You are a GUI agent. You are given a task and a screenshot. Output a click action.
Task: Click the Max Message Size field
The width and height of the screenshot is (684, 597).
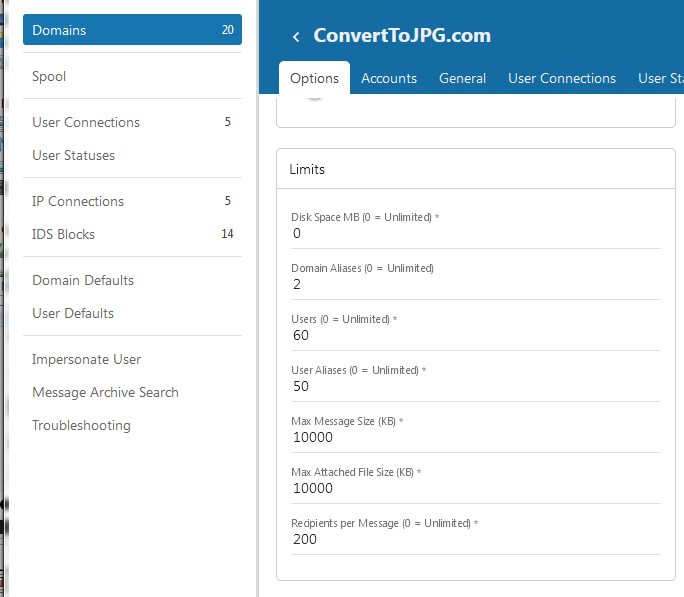pyautogui.click(x=475, y=438)
